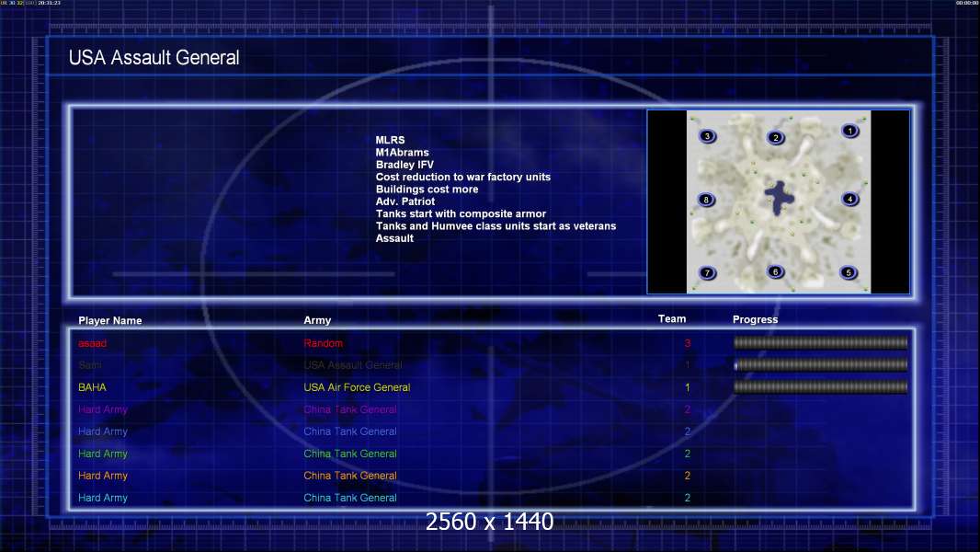Click 'Tanks start with composite armor' line
Screen dimensions: 980x552
(461, 213)
